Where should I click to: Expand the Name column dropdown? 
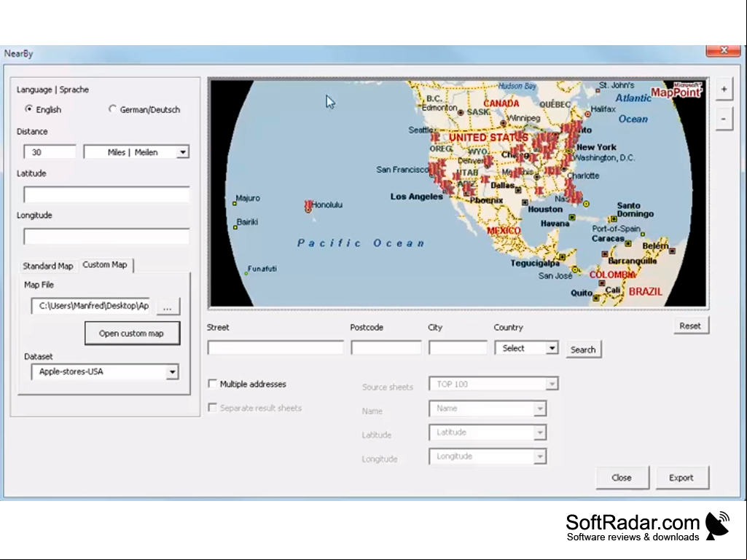pos(540,408)
